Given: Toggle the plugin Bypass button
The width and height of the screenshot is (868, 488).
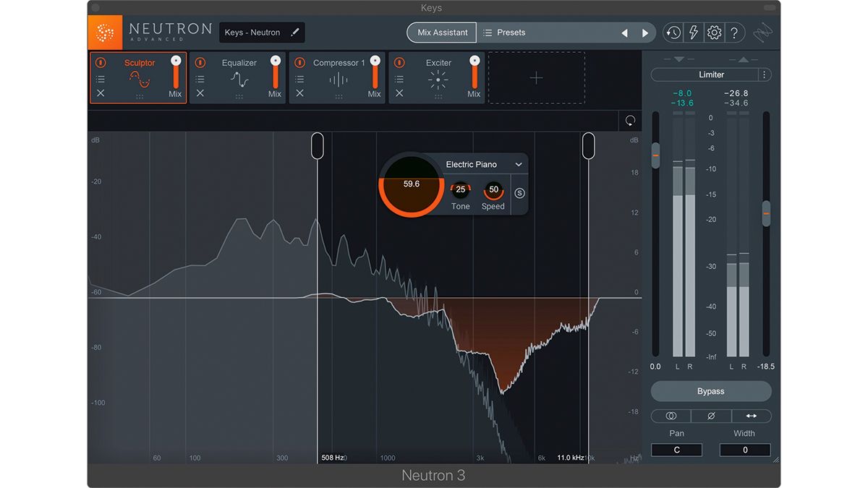Looking at the screenshot, I should pyautogui.click(x=711, y=391).
